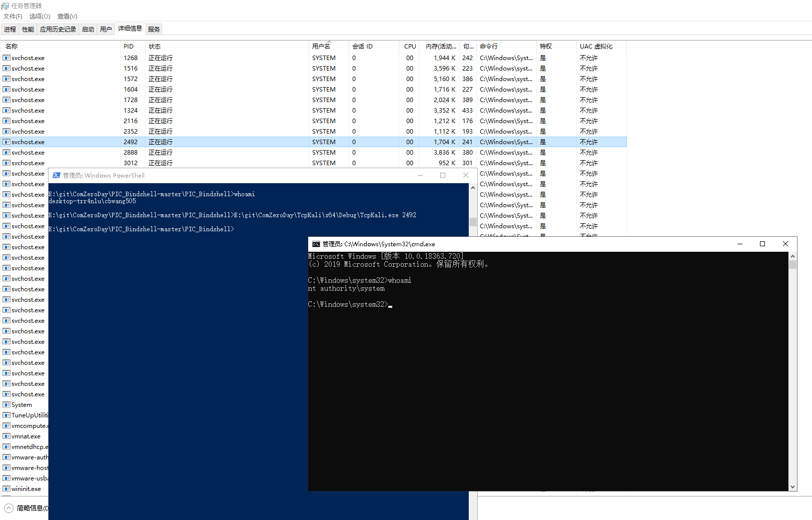The image size is (812, 520).
Task: Select the vmnat.exe process icon
Action: tap(7, 436)
